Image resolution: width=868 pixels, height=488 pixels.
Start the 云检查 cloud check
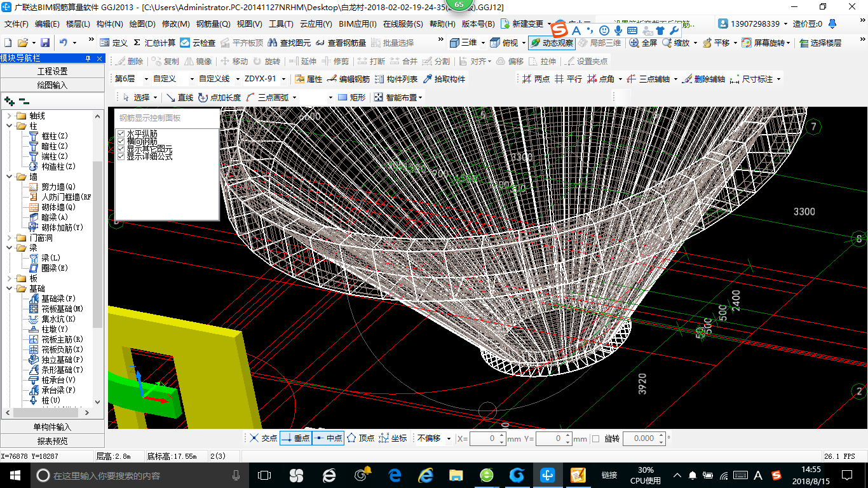198,43
